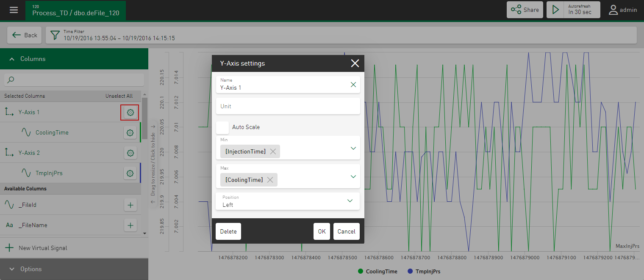Expand the Min value dropdown
The height and width of the screenshot is (280, 644).
353,148
